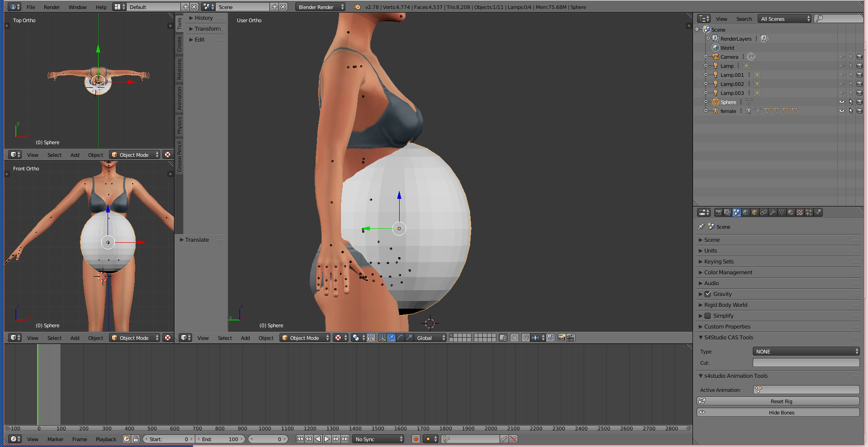
Task: Hide the Sphere object with eye icon
Action: 841,102
